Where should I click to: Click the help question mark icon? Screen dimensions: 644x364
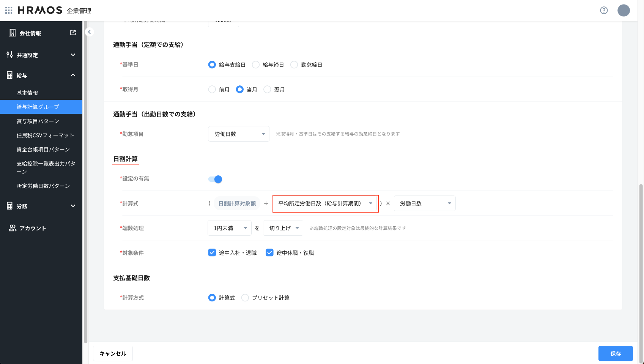[604, 10]
